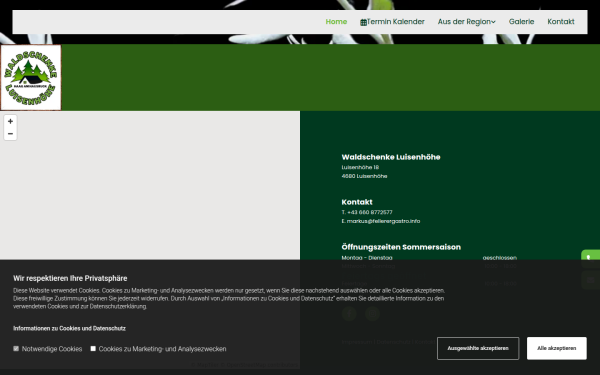Click the Luisenhöhe 18 address line
The width and height of the screenshot is (600, 375).
(360, 167)
